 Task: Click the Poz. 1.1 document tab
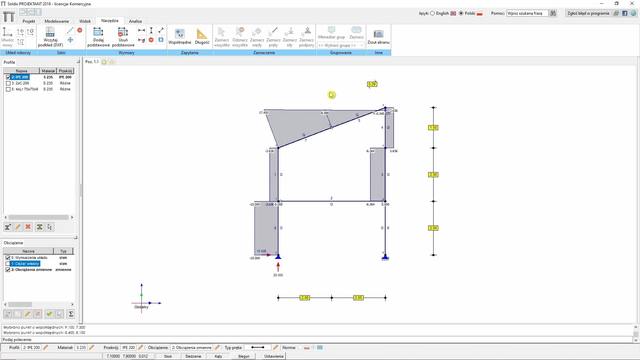pyautogui.click(x=92, y=62)
